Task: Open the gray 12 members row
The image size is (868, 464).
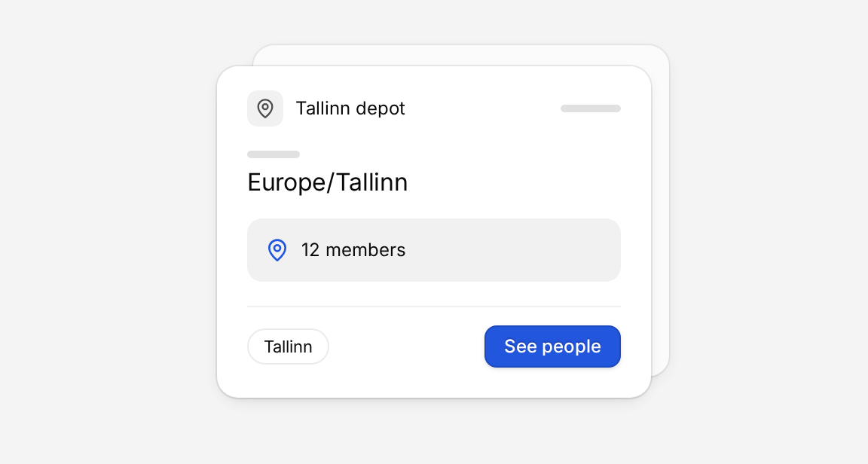Action: [x=433, y=250]
